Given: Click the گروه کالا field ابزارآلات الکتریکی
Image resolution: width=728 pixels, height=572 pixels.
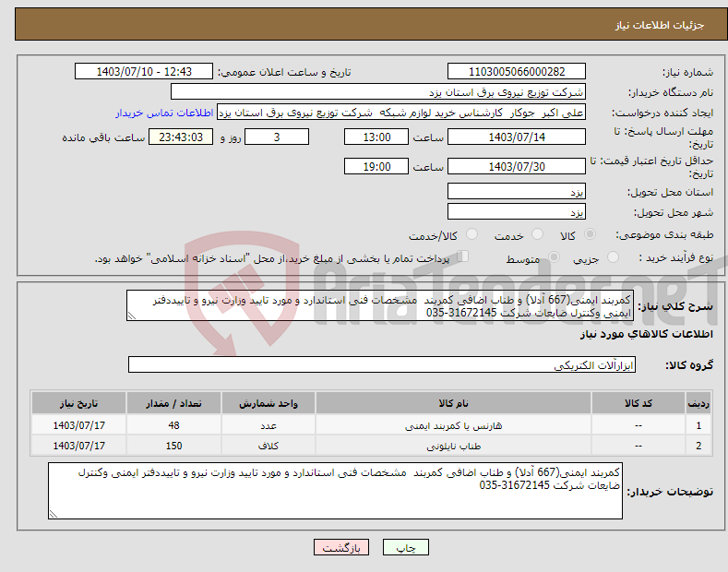Looking at the screenshot, I should (382, 365).
